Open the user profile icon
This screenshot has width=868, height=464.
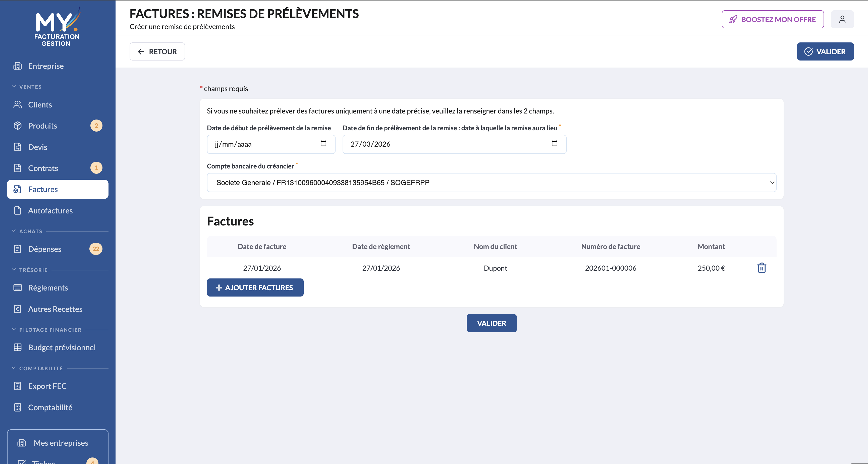tap(842, 20)
